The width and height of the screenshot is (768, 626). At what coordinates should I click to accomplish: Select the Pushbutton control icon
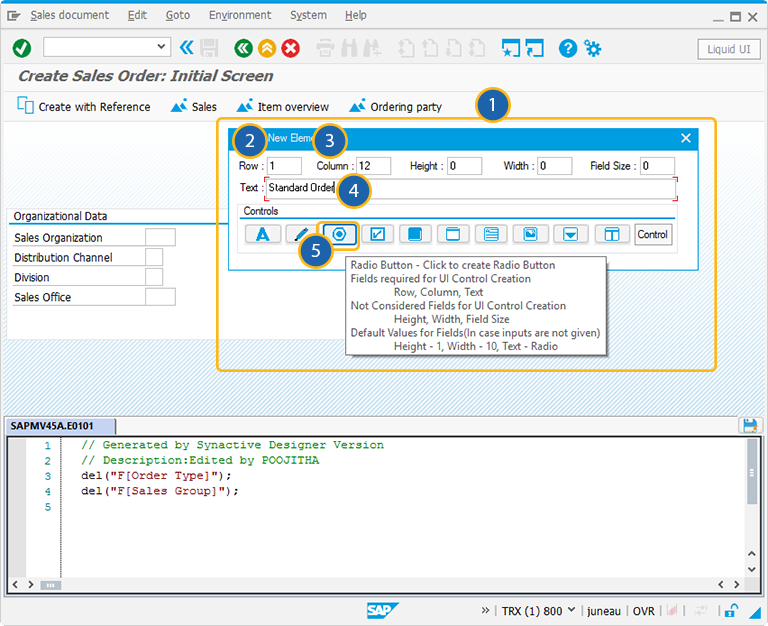click(415, 234)
